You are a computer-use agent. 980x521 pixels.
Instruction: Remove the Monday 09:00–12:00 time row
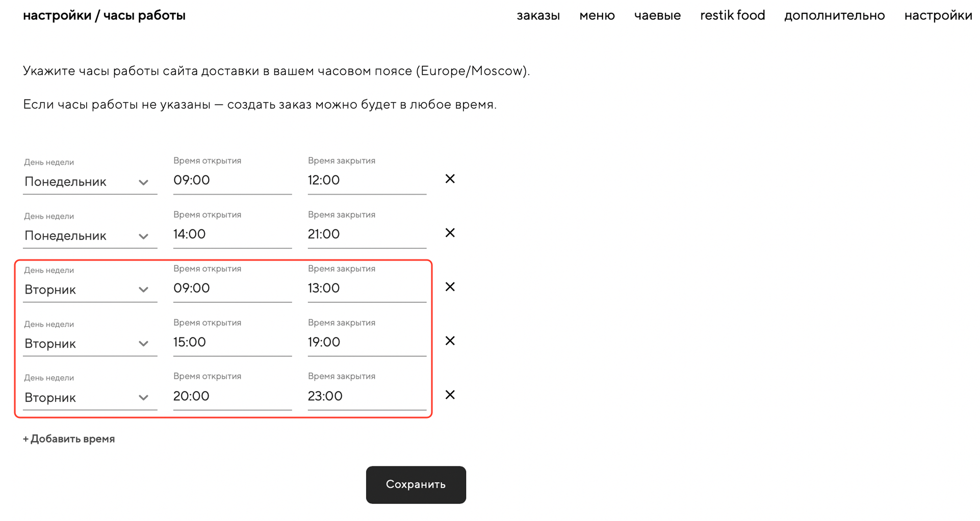pyautogui.click(x=450, y=179)
